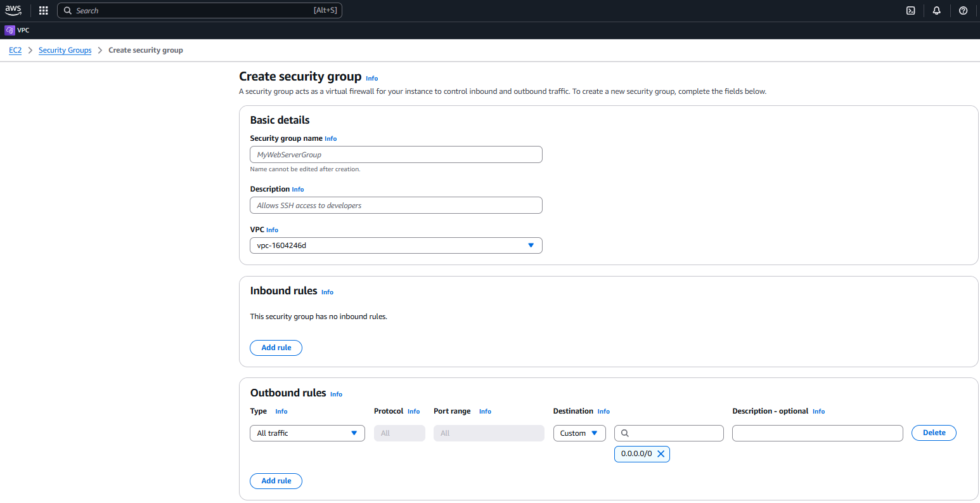This screenshot has width=980, height=503.
Task: Click the VPC service icon
Action: (x=9, y=30)
